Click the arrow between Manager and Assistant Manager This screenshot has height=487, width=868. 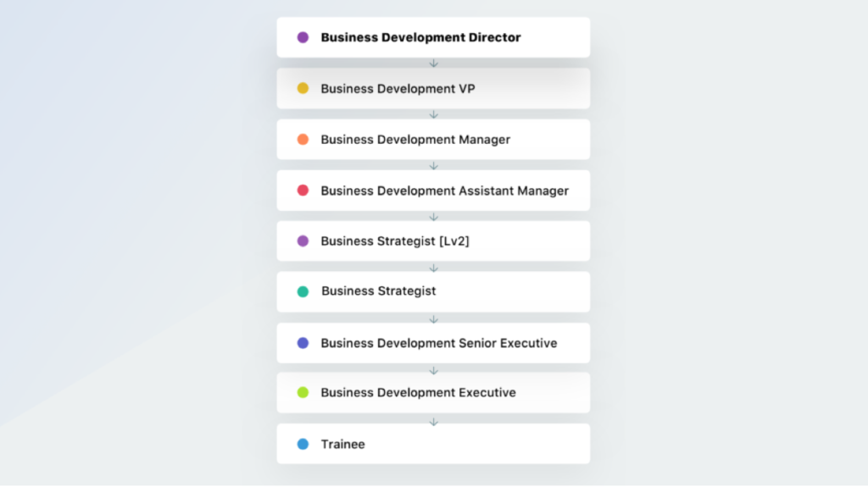click(433, 165)
